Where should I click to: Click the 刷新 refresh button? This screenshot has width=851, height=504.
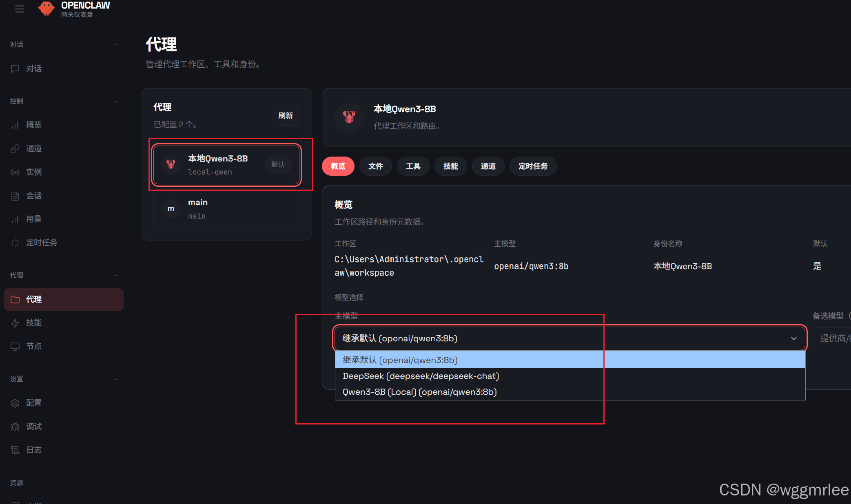pyautogui.click(x=285, y=116)
